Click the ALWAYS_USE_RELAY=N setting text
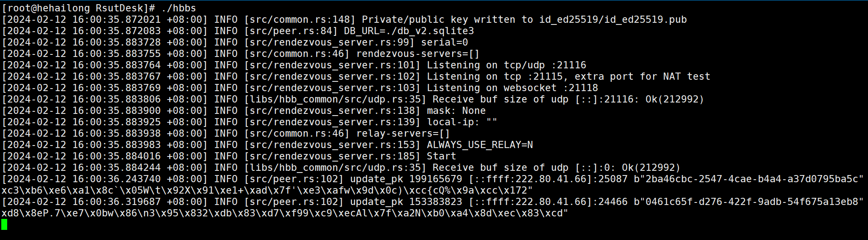This screenshot has width=868, height=240. (480, 145)
